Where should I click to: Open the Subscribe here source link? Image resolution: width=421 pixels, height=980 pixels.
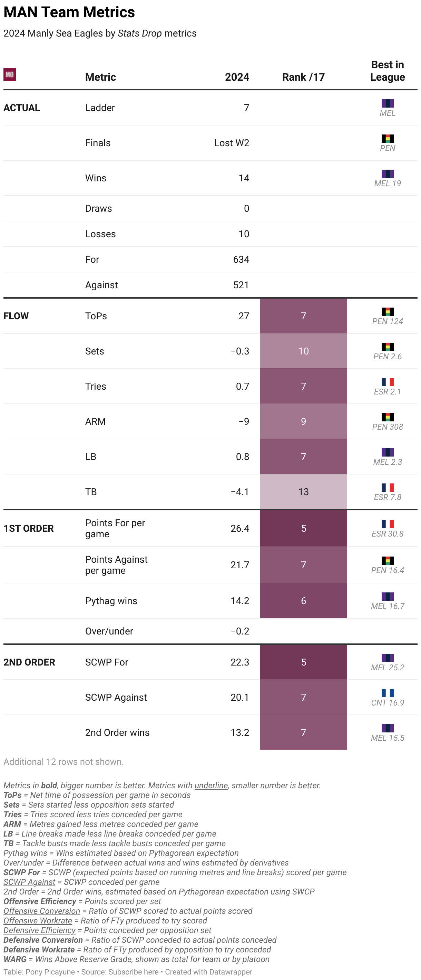[133, 972]
